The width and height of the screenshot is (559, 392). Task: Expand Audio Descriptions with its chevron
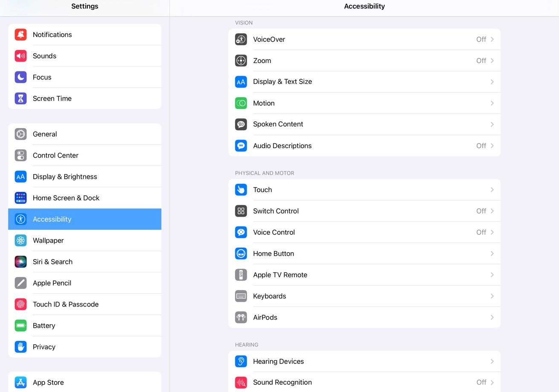coord(492,146)
